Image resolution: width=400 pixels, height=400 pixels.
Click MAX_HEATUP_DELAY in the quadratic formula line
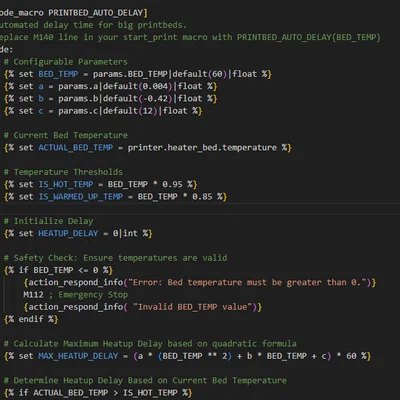point(78,356)
